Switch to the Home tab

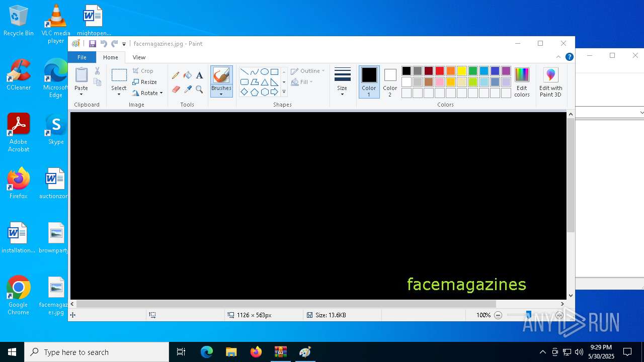coord(111,57)
